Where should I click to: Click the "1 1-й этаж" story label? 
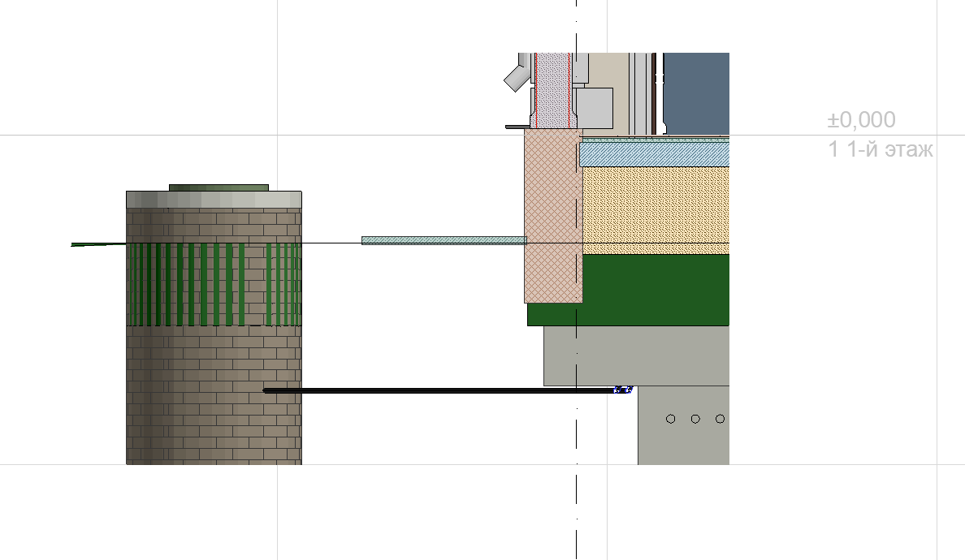point(880,149)
